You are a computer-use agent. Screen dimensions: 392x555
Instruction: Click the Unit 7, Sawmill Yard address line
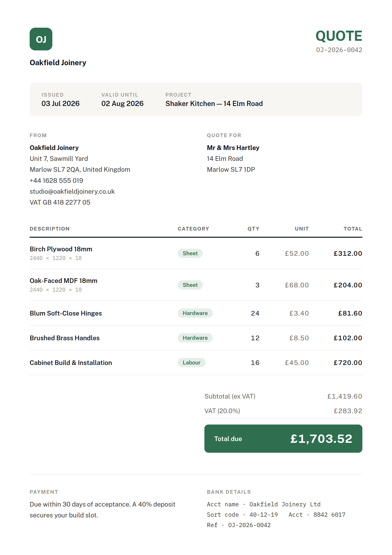pos(59,159)
